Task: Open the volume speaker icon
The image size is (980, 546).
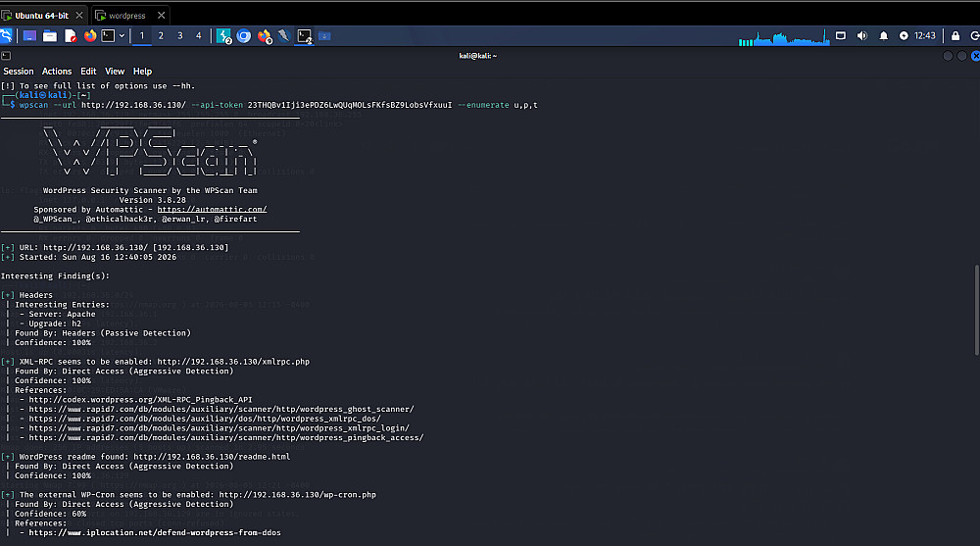Action: pyautogui.click(x=861, y=35)
